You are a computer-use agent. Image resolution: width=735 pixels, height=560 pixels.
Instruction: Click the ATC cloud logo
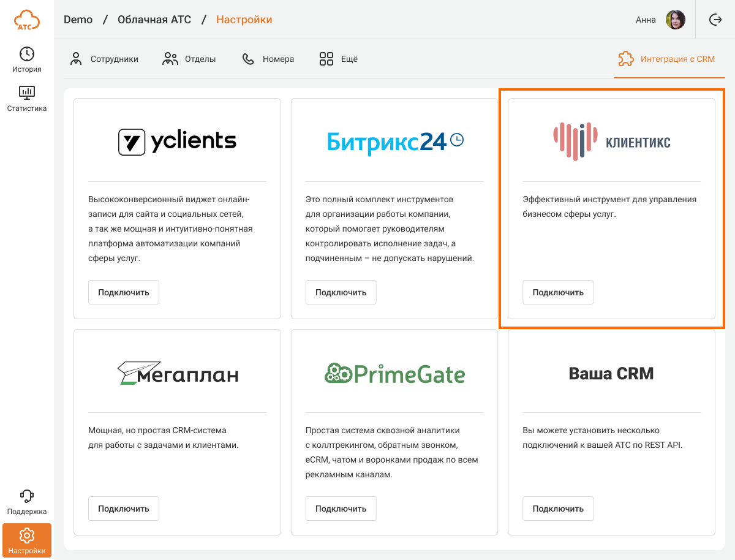coord(27,20)
